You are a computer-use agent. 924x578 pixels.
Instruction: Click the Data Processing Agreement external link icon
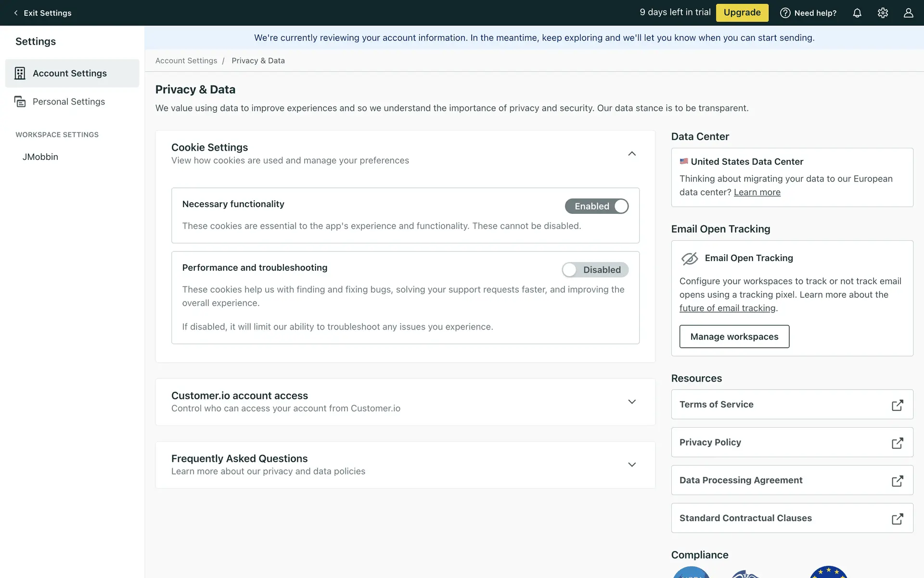(897, 481)
